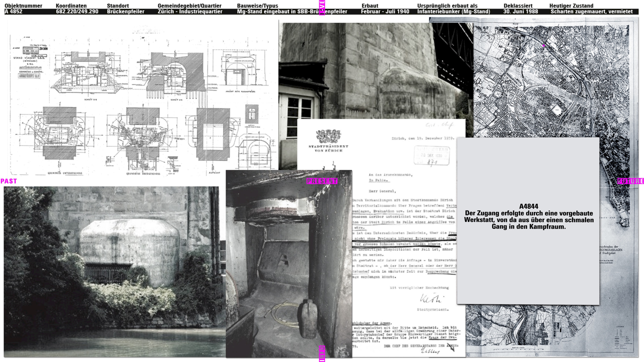
Task: Open the vertical LIVE label at top
Action: [322, 8]
